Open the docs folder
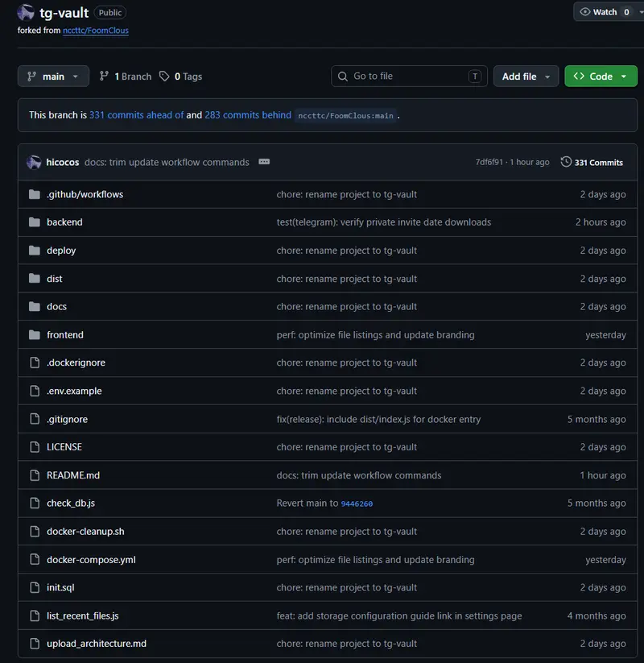 tap(56, 307)
